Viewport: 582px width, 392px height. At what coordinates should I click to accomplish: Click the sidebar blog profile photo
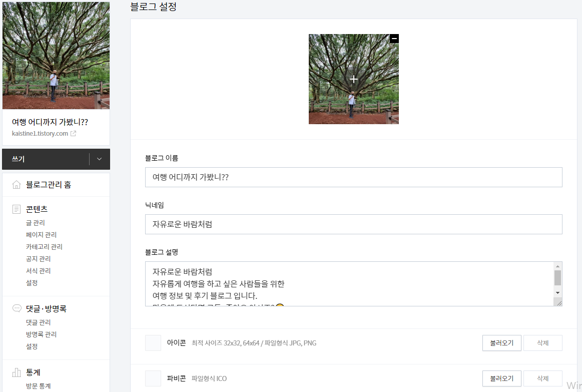coord(56,55)
